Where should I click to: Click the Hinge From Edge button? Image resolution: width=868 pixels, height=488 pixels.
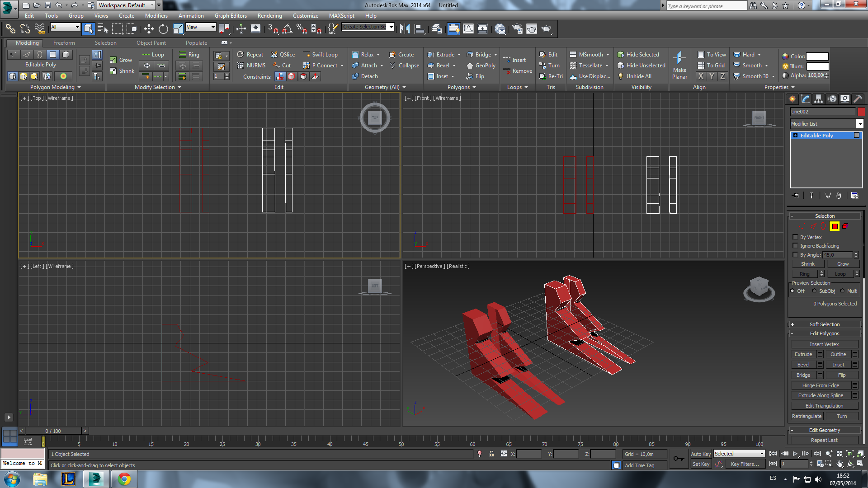click(821, 385)
